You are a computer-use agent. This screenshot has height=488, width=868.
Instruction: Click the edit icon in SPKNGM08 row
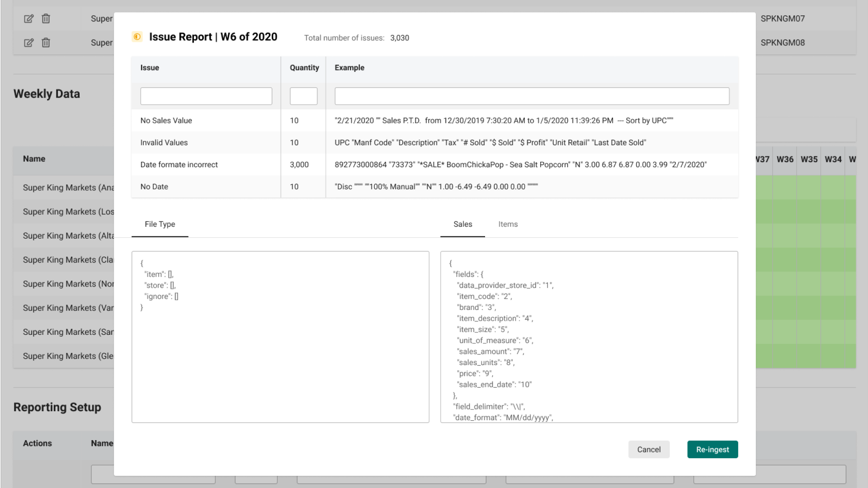click(28, 42)
